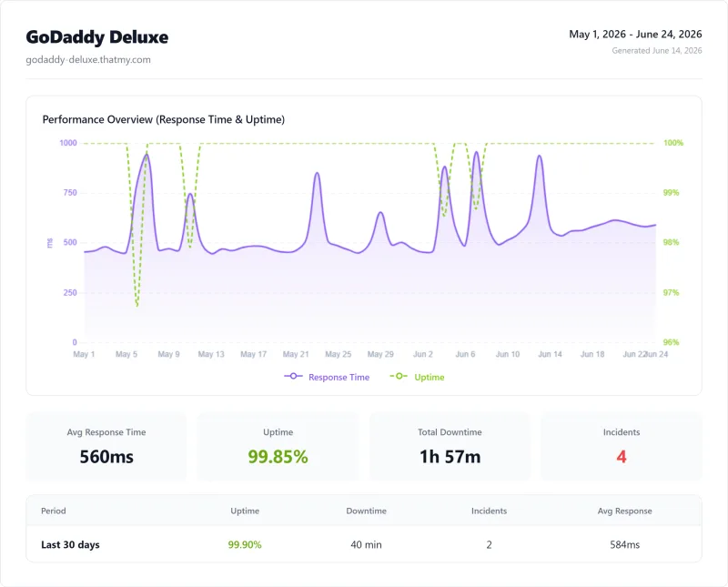Click the May 17 x-axis label
728x587 pixels.
[x=254, y=354]
